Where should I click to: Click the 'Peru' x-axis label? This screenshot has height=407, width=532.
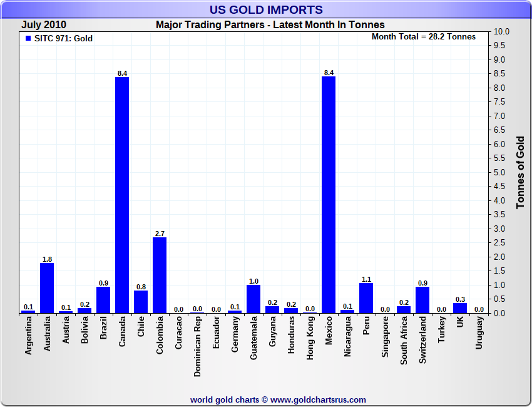click(366, 326)
